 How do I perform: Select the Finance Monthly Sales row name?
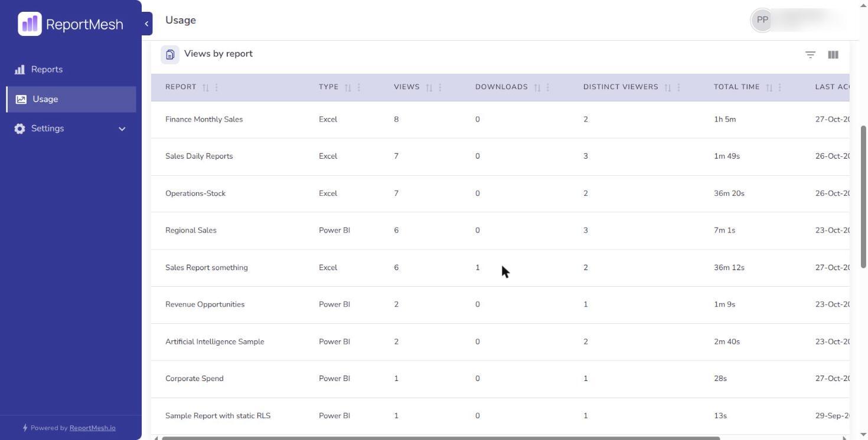(x=204, y=119)
